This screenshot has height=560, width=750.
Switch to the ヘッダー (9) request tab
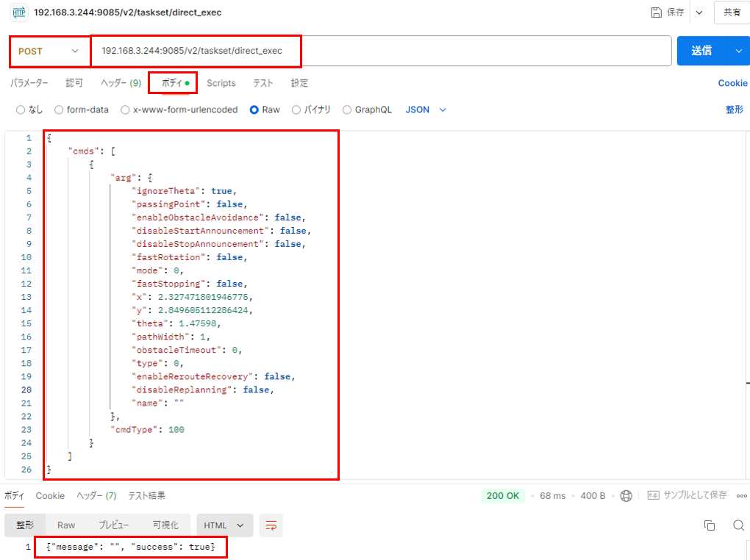coord(121,84)
